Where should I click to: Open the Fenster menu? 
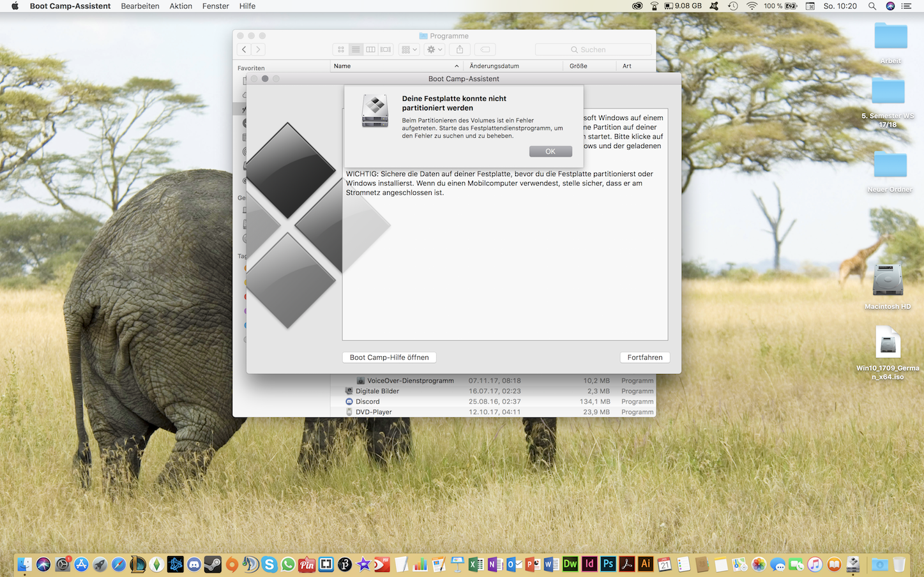216,6
